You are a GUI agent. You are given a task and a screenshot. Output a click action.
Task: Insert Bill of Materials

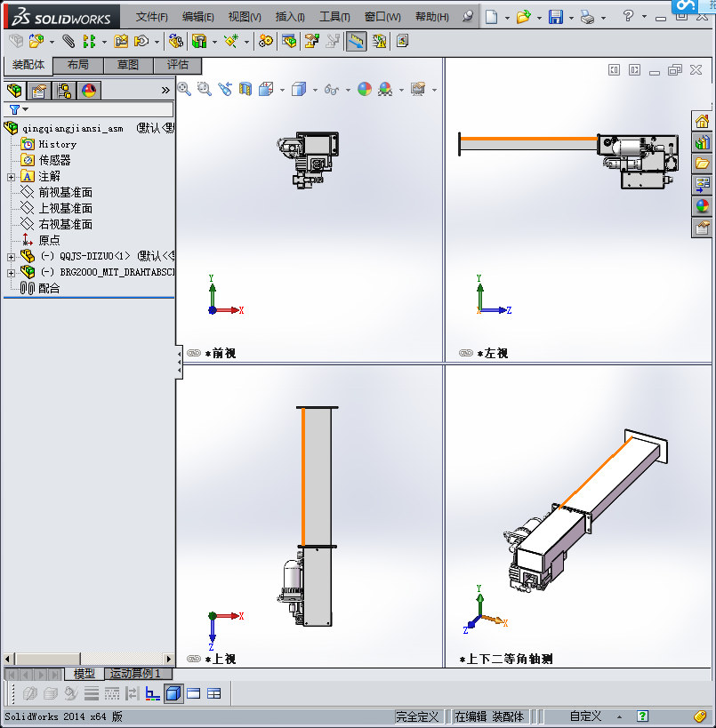289,41
